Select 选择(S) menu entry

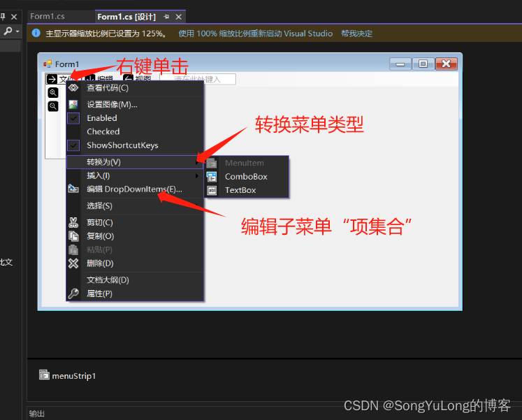[x=135, y=205]
